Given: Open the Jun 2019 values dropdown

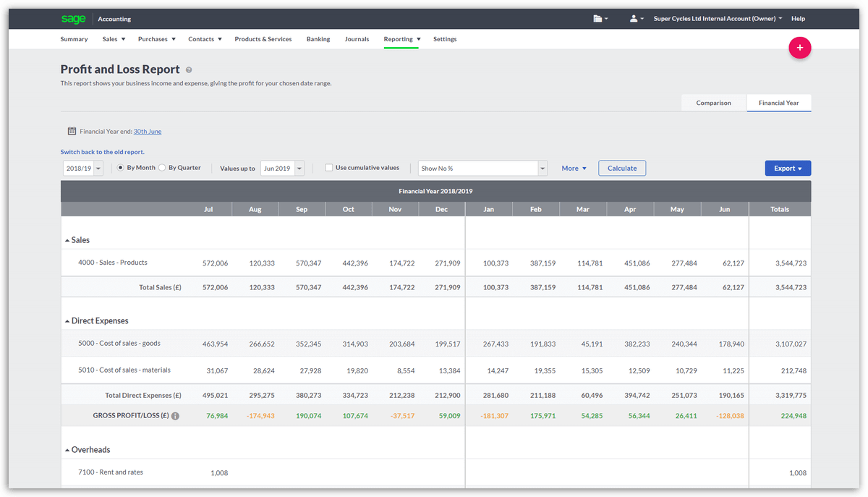Looking at the screenshot, I should pyautogui.click(x=283, y=169).
